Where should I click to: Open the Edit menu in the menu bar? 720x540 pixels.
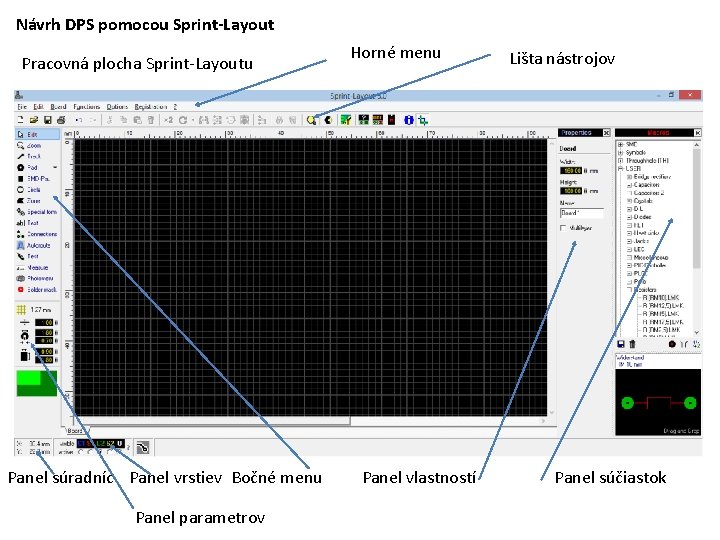click(39, 107)
